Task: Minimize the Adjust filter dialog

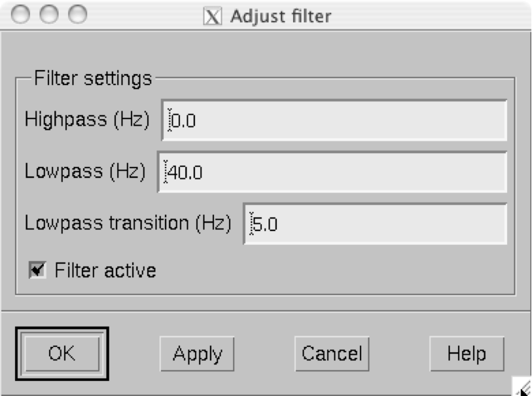Action: 49,14
